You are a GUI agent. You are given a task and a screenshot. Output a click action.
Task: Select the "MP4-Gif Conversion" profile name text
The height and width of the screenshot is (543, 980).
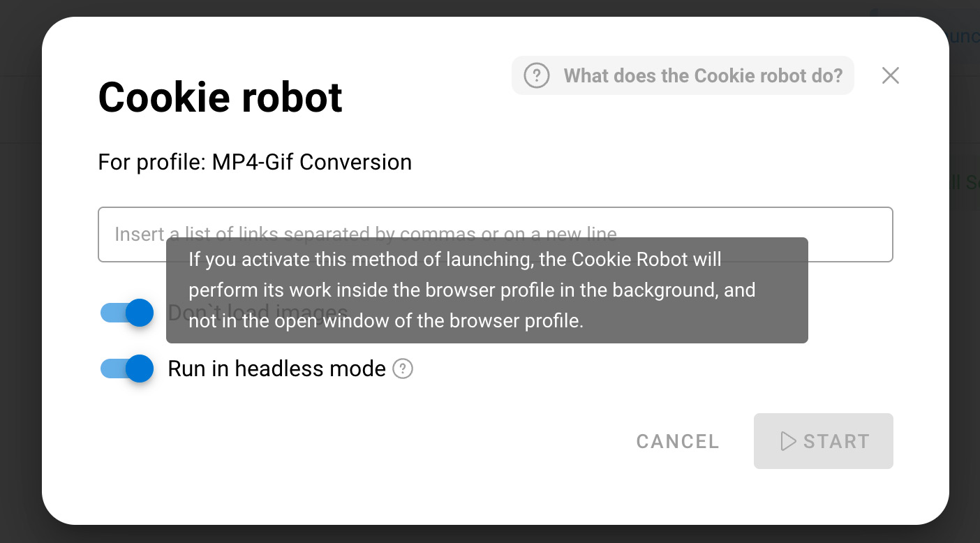pos(311,162)
